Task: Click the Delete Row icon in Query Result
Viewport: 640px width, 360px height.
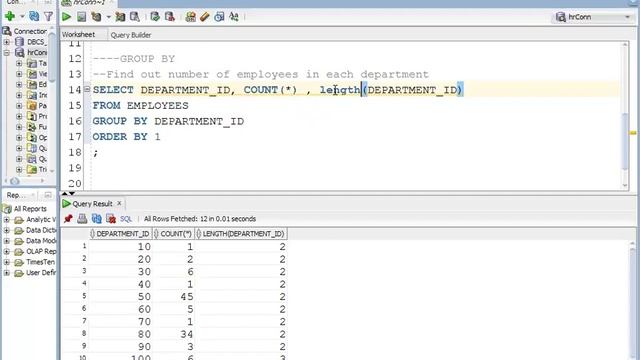Action: [x=111, y=219]
